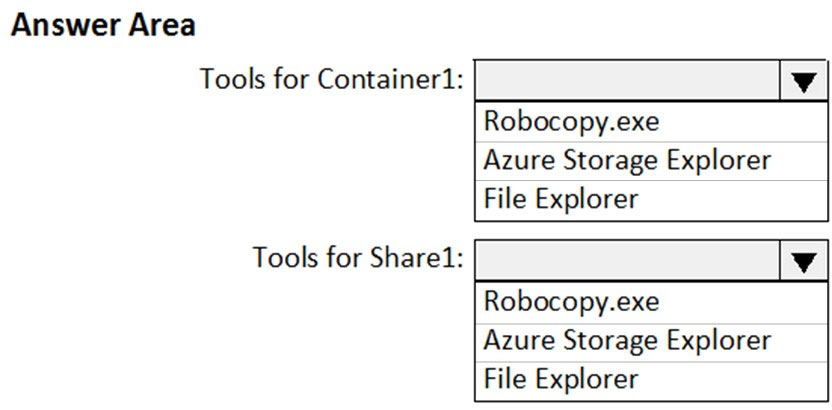
Task: Click the Tools for Container1 label
Action: 332,80
